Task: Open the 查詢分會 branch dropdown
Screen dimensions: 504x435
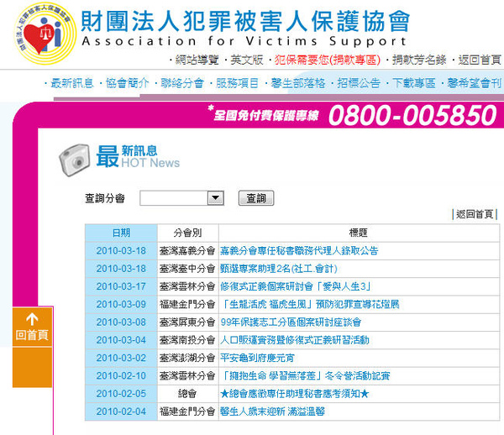Action: coord(181,198)
